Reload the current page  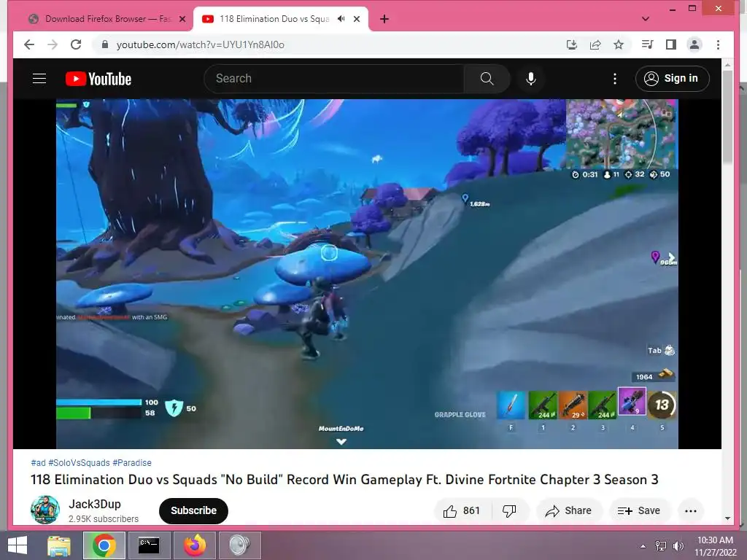[76, 44]
